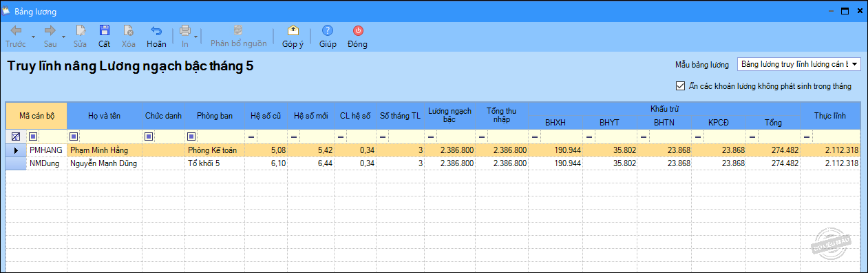Click 2.112.318 in the PMHANG row
868x273 pixels.
click(x=829, y=150)
